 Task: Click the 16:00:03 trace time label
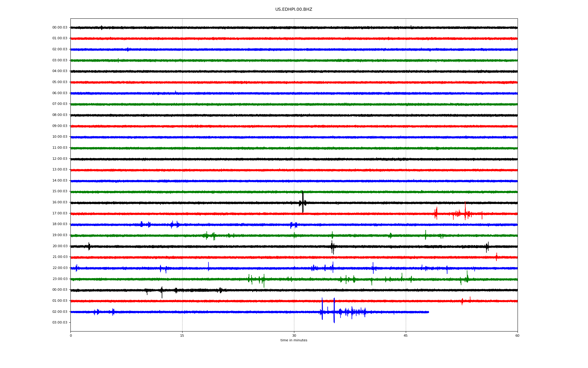point(60,202)
